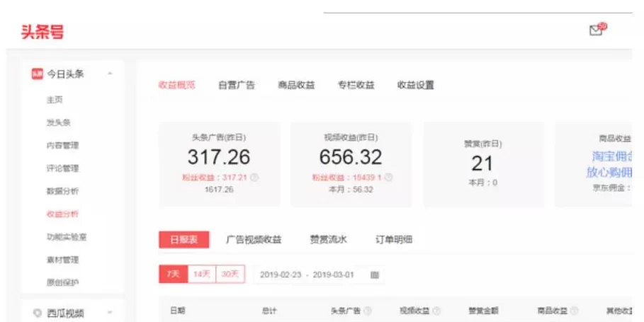The height and width of the screenshot is (322, 644).
Task: Open 数据分析 in the sidebar
Action: pyautogui.click(x=62, y=191)
